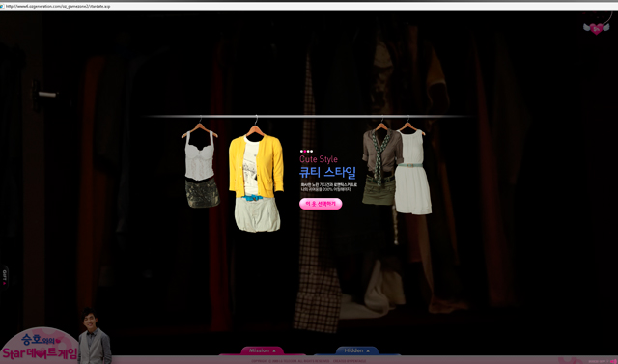The width and height of the screenshot is (618, 364).
Task: Select the pink style indicator dot
Action: (x=305, y=152)
